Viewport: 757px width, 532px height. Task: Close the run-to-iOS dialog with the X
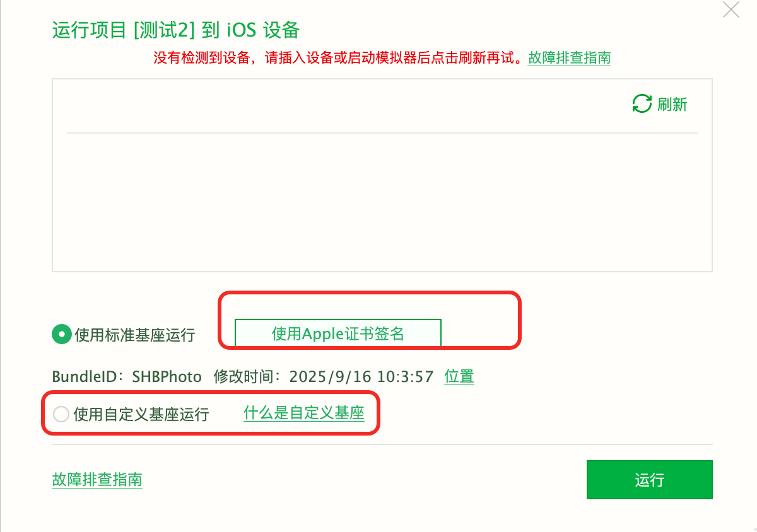pyautogui.click(x=731, y=10)
